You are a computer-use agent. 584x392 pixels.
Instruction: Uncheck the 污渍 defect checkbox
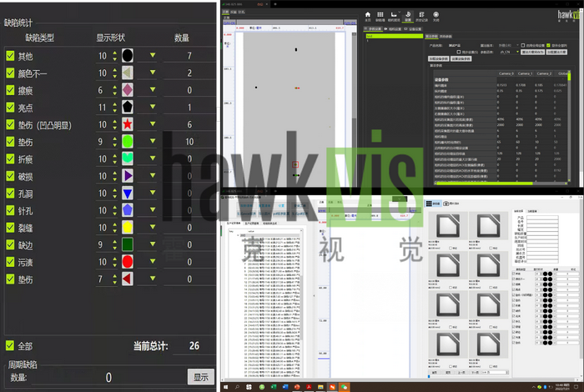point(10,262)
